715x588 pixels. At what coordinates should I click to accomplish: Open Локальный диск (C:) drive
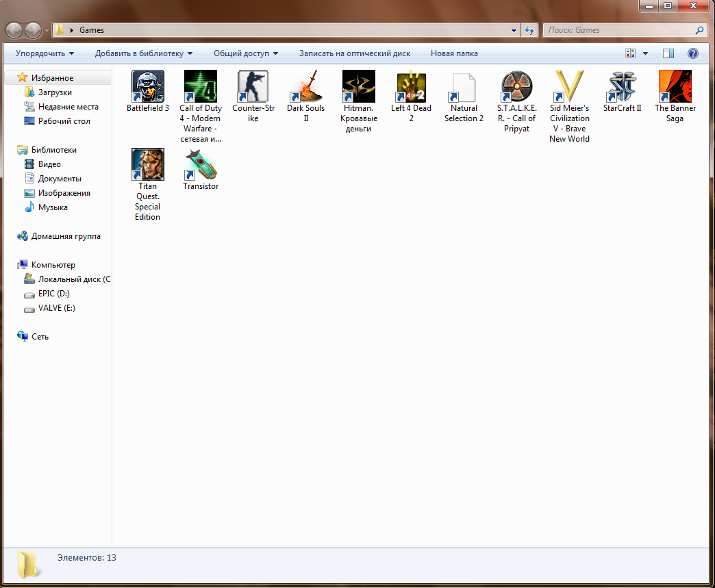point(74,279)
